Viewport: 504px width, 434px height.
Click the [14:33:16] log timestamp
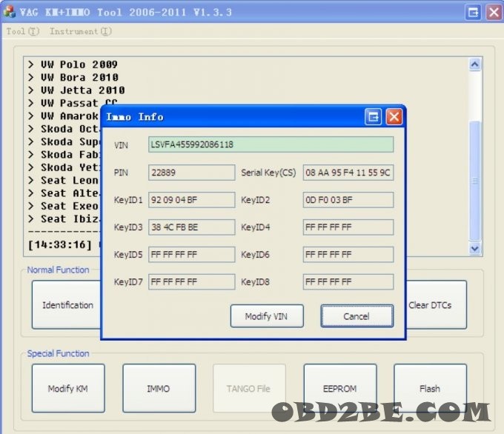pos(60,245)
